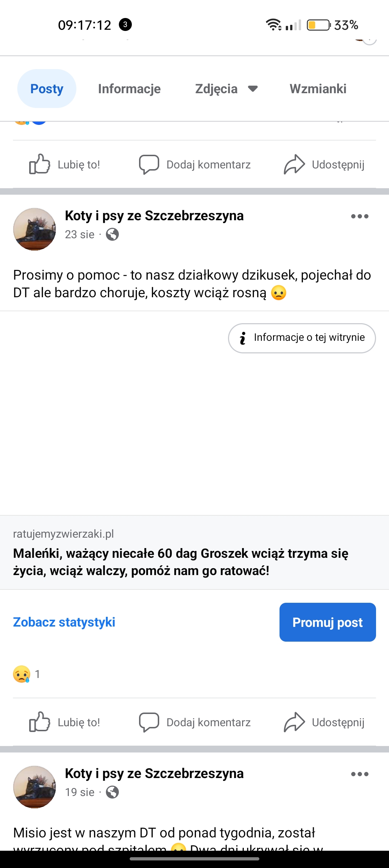Screen dimensions: 389x868
Task: Tap the Informacje o tej witrynie button
Action: (302, 338)
